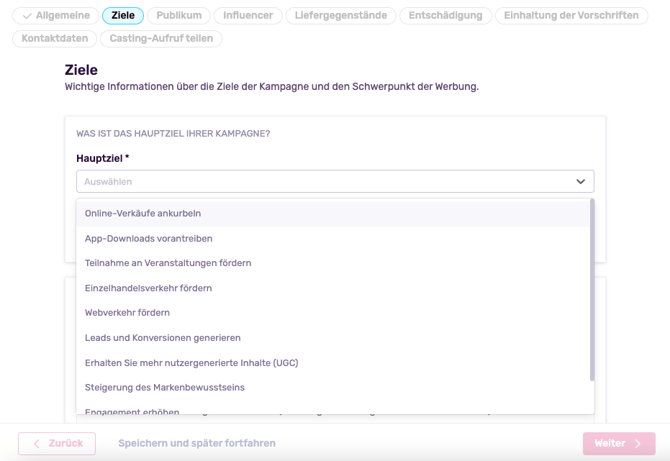Pick Webverkehr fördern option
Viewport: 670px width, 461px height.
tap(333, 313)
